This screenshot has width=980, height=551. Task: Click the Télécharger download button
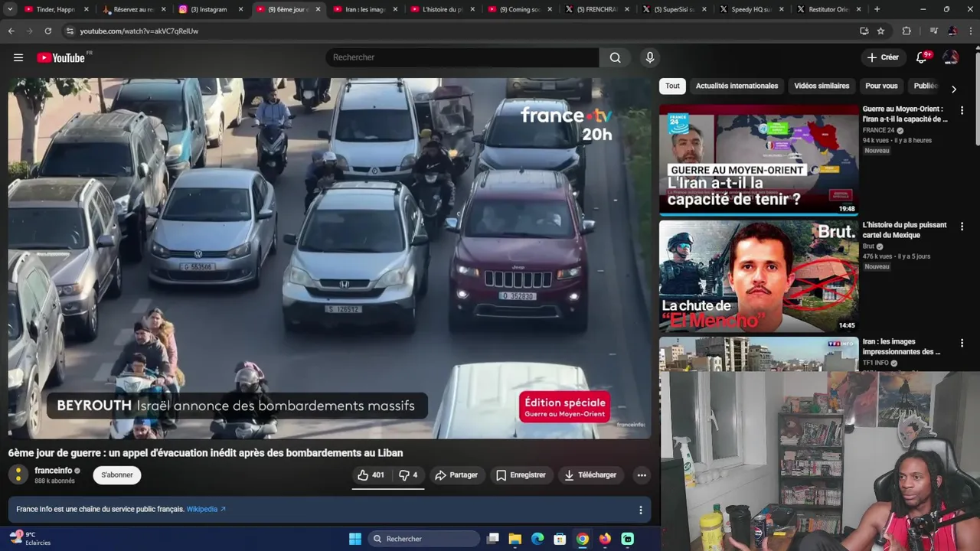click(590, 475)
